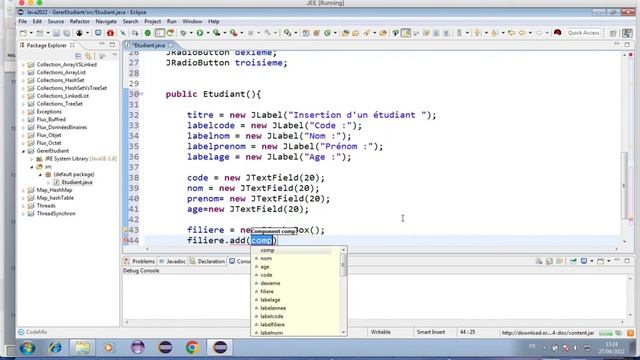Open Internet Explorer from the taskbar

pyautogui.click(x=55, y=347)
